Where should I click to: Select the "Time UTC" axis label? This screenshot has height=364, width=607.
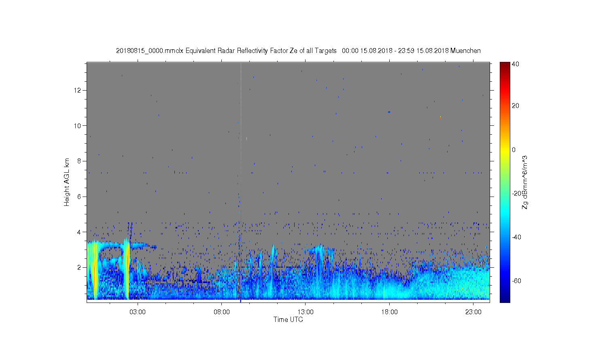[288, 320]
